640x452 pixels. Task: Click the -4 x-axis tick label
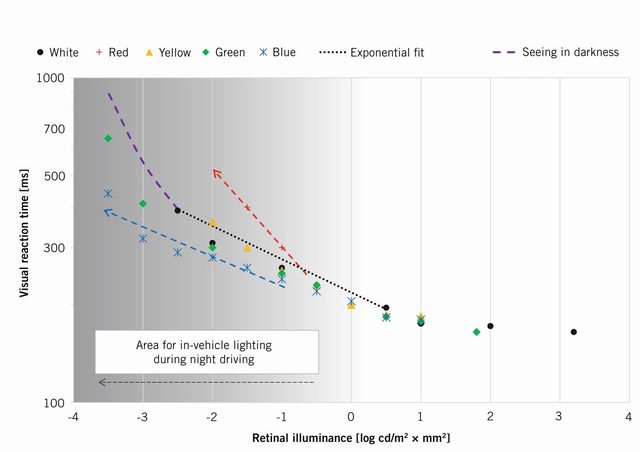pos(73,416)
